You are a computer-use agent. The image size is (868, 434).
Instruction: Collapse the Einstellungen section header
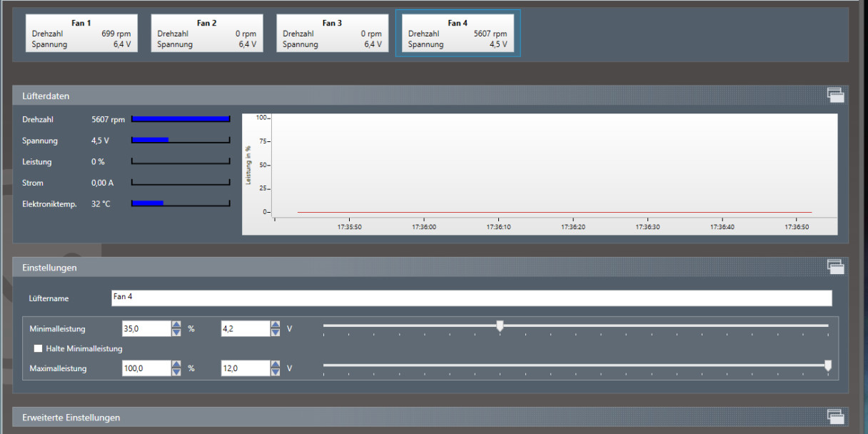50,268
